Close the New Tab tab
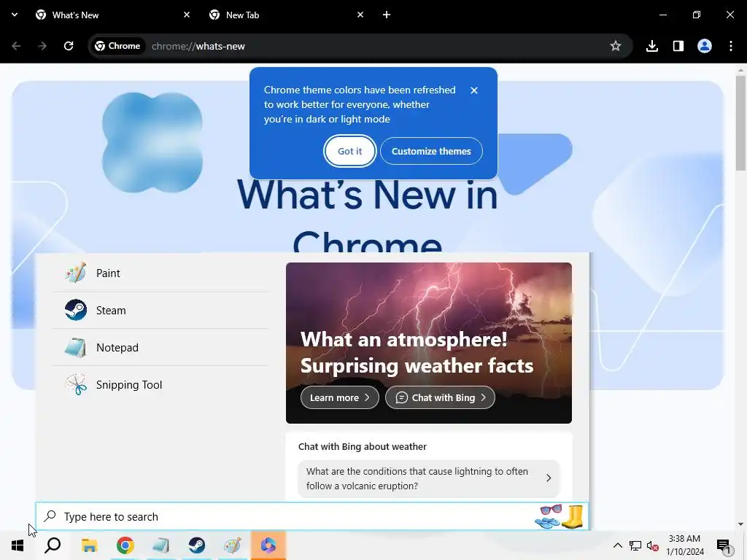The height and width of the screenshot is (560, 747). coord(360,15)
